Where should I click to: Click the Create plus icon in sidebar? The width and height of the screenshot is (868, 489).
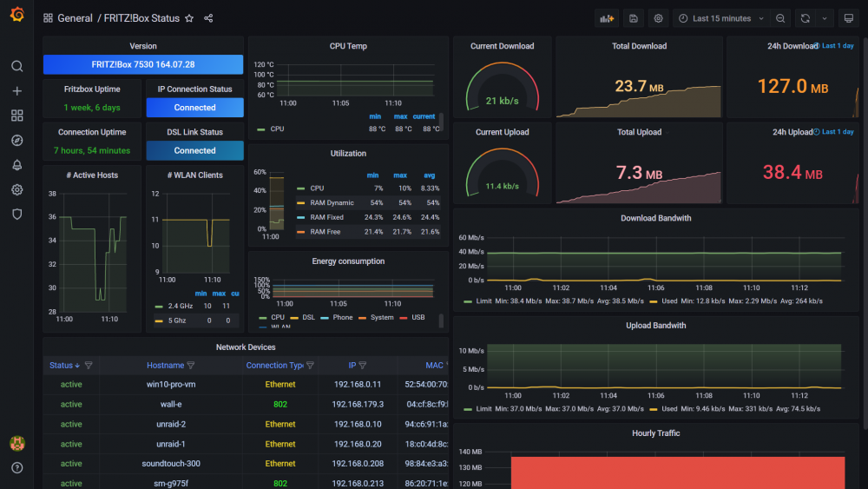pos(17,91)
